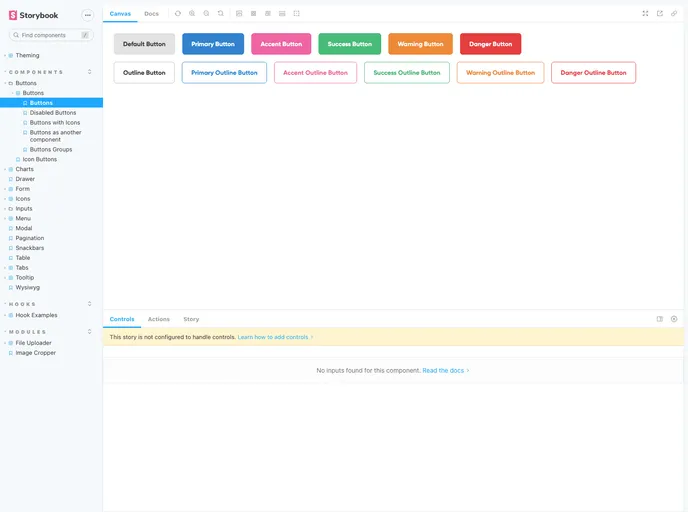The image size is (688, 512).
Task: Open canvas in a new tab
Action: coord(660,14)
